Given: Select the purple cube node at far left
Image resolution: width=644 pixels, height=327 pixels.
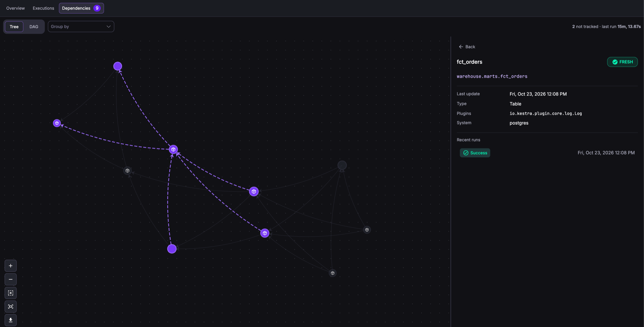Looking at the screenshot, I should (57, 123).
